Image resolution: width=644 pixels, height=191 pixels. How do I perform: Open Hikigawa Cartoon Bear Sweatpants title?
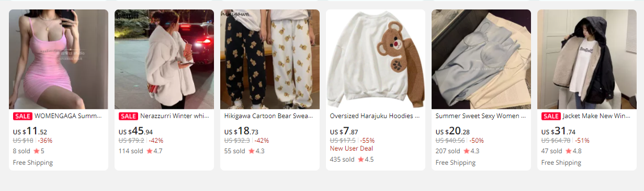268,116
